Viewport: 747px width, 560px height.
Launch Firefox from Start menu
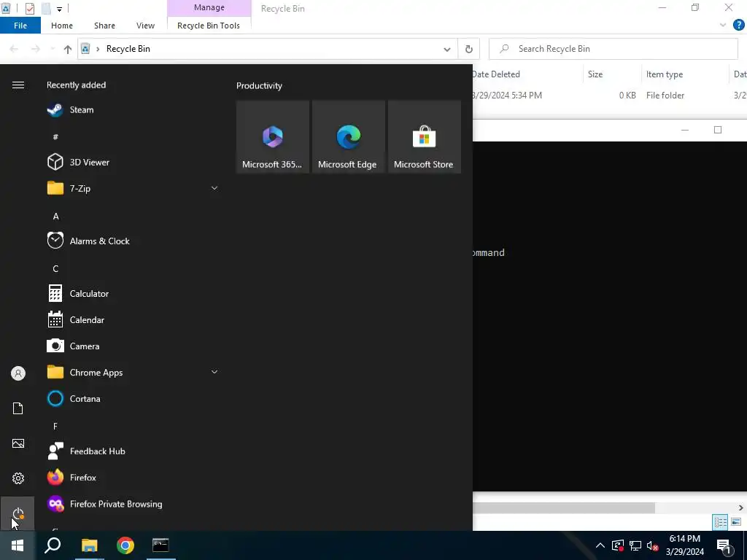tap(133, 478)
